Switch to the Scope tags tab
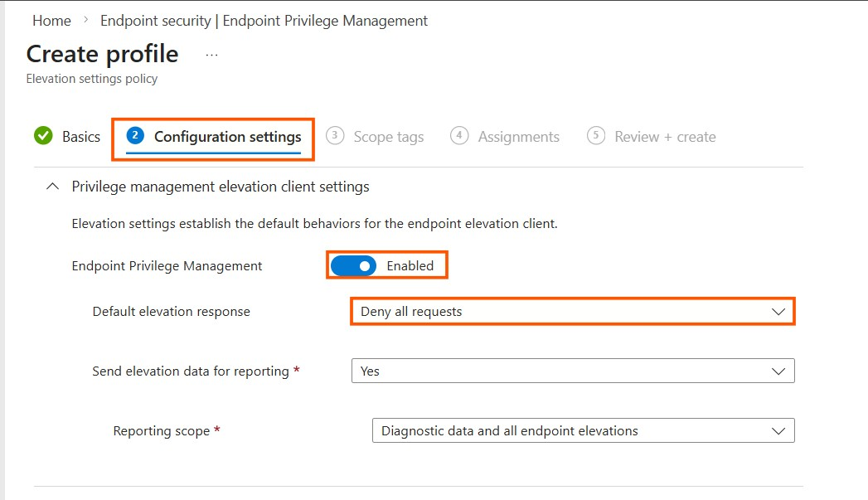This screenshot has width=868, height=500. tap(388, 136)
